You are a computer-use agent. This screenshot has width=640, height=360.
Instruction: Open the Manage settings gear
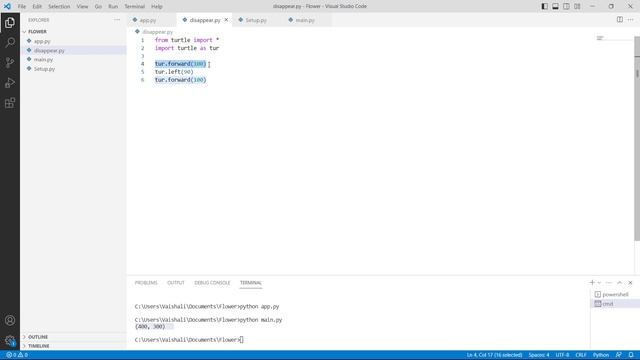(x=10, y=340)
